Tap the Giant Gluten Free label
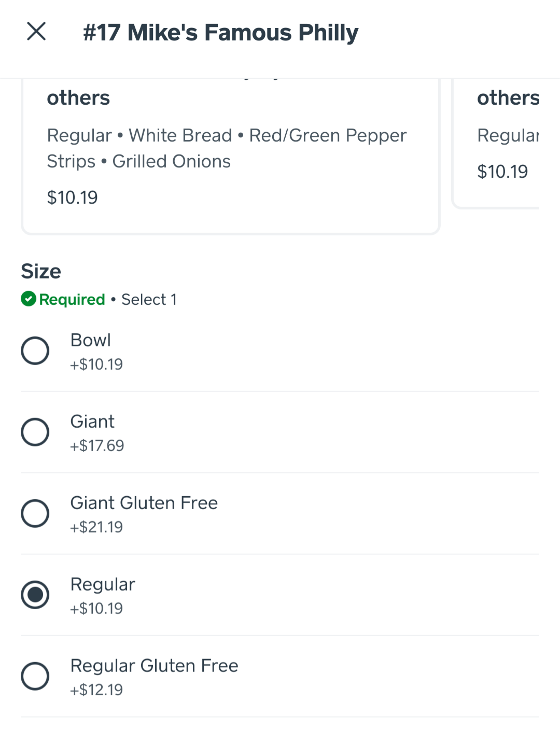 click(144, 503)
